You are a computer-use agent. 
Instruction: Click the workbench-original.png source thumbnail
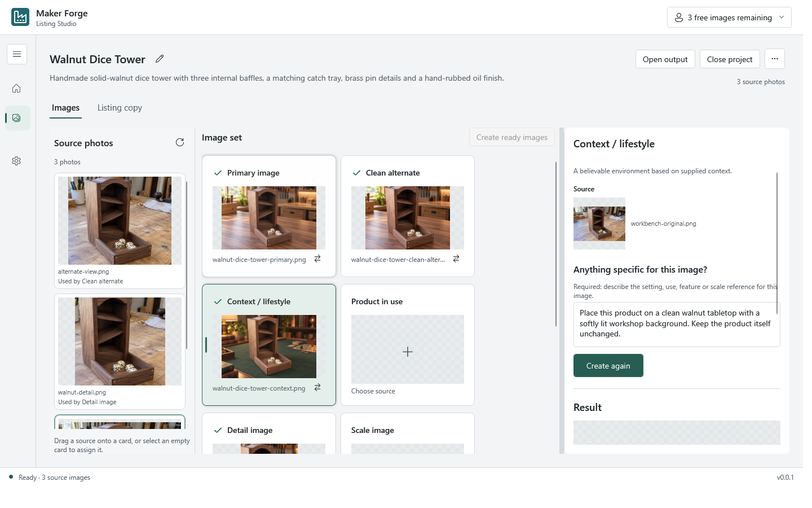tap(599, 224)
